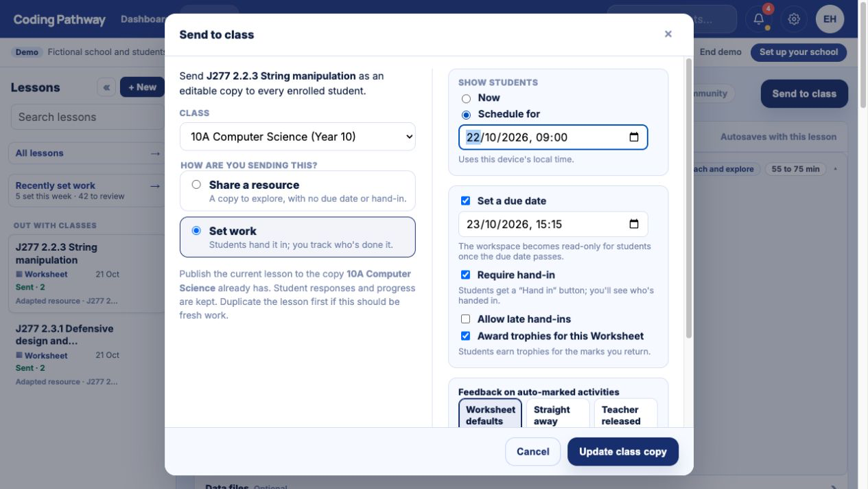Open calendar picker for Schedule for date
The height and width of the screenshot is (489, 868).
(633, 137)
